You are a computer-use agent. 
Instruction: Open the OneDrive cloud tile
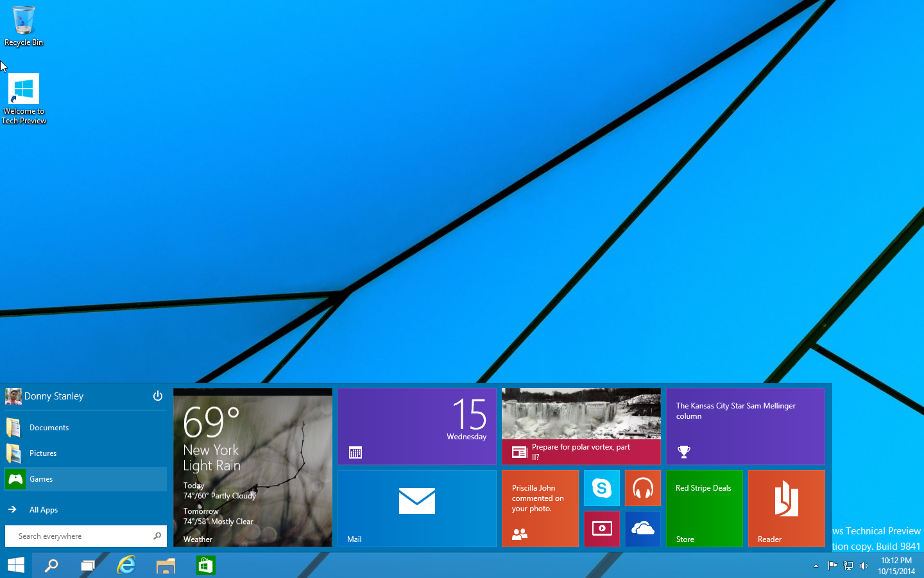point(642,529)
